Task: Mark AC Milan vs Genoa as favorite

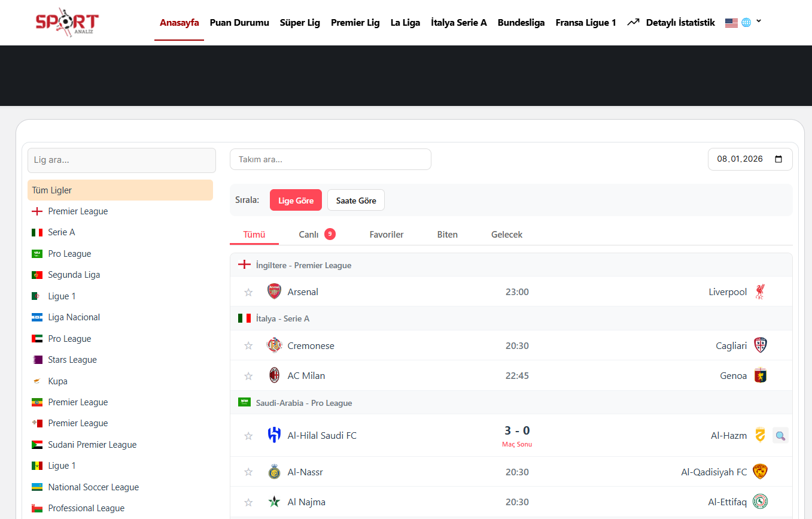Action: 248,376
